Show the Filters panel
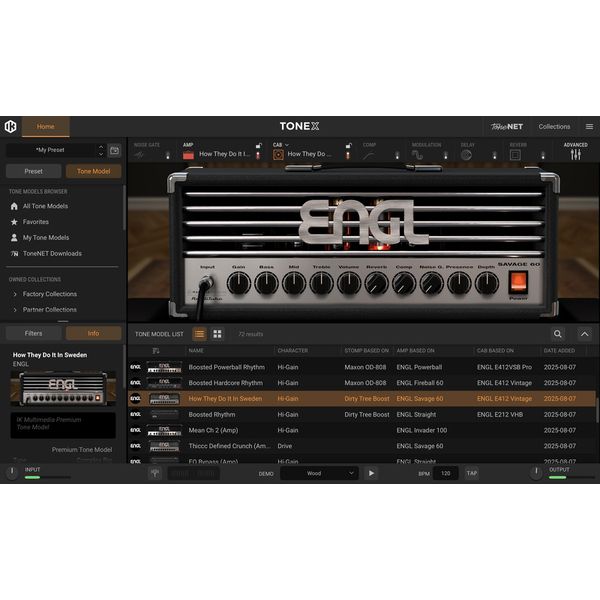Screen dimensions: 600x600 (x=33, y=333)
